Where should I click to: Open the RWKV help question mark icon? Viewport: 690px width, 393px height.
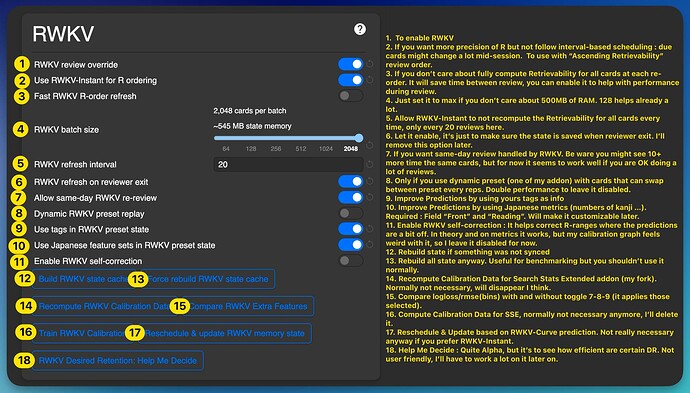pos(360,29)
